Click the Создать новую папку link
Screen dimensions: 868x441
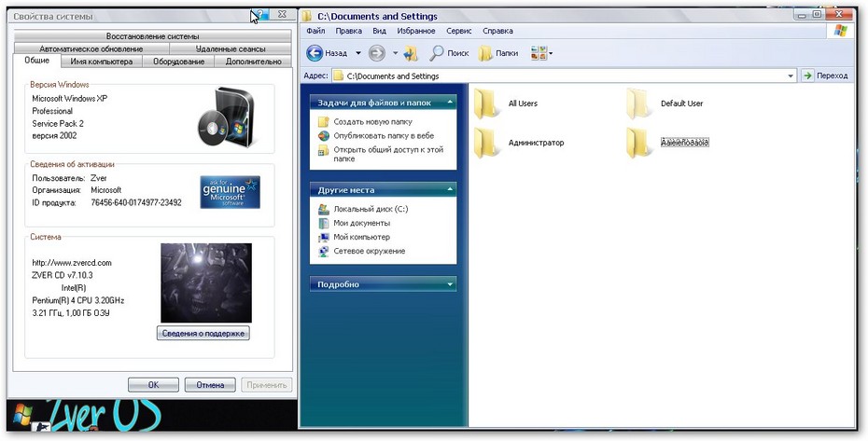(x=372, y=122)
